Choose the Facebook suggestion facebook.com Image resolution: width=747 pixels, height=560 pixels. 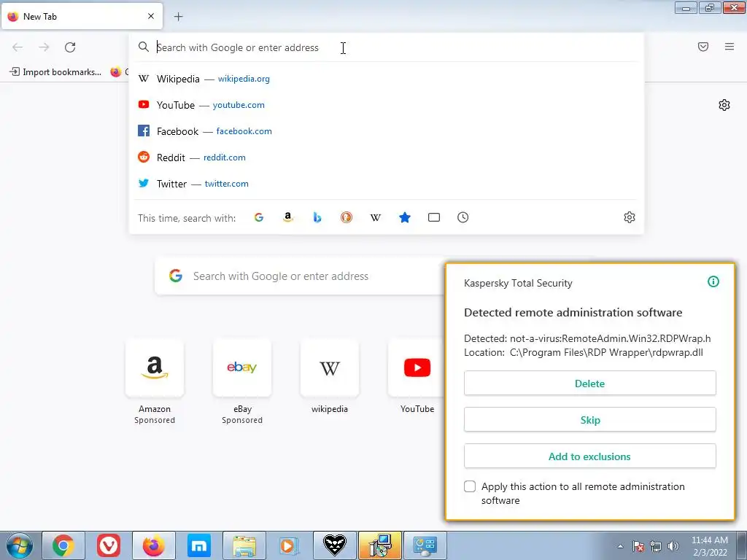[x=387, y=131]
